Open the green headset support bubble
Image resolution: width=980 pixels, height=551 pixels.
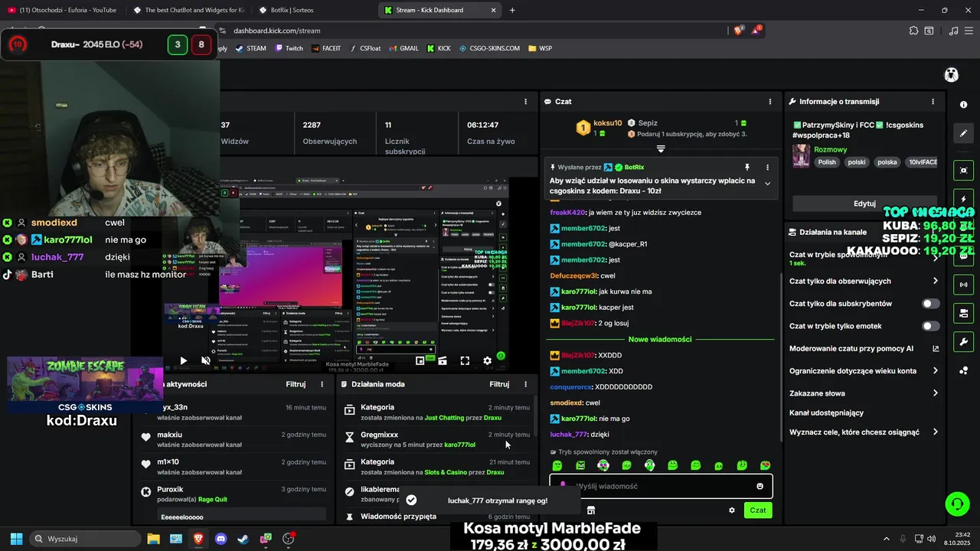click(956, 504)
